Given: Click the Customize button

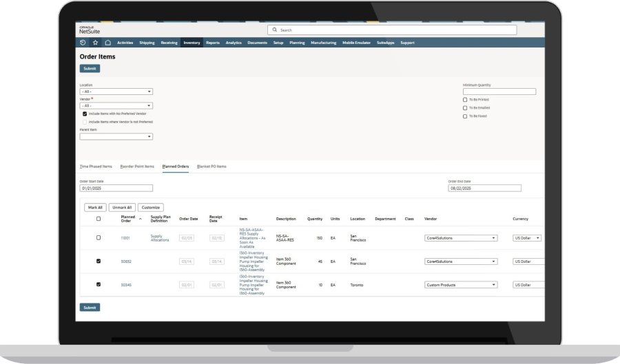Looking at the screenshot, I should click(x=151, y=207).
